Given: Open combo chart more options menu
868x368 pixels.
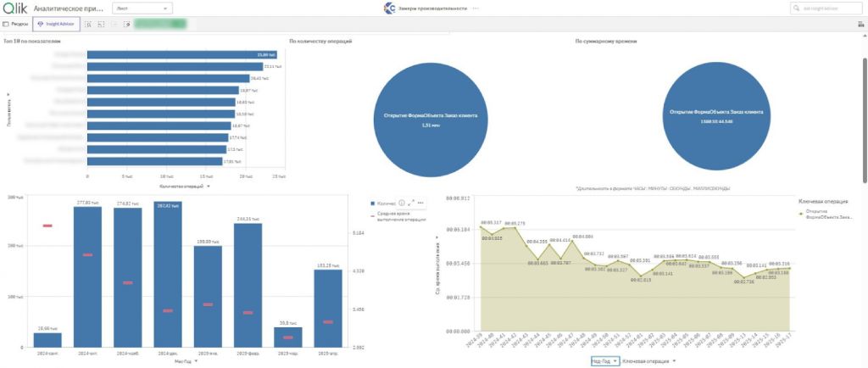Looking at the screenshot, I should [x=420, y=203].
